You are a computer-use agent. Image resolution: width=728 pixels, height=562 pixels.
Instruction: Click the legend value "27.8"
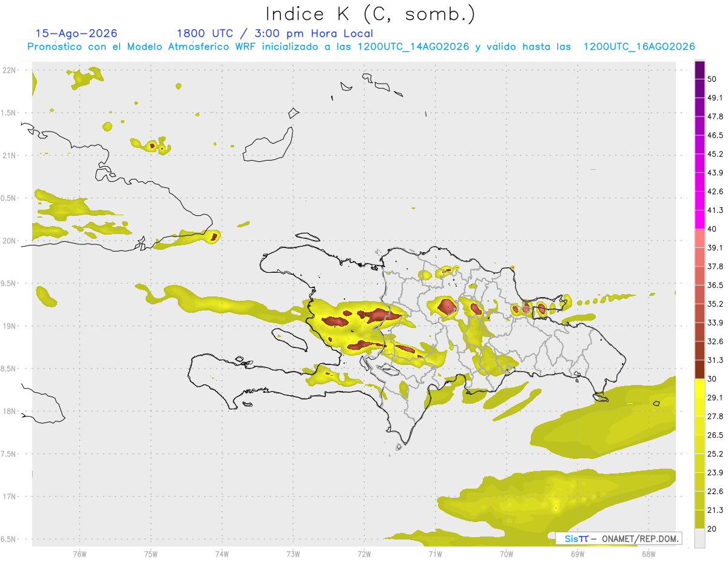coord(715,416)
